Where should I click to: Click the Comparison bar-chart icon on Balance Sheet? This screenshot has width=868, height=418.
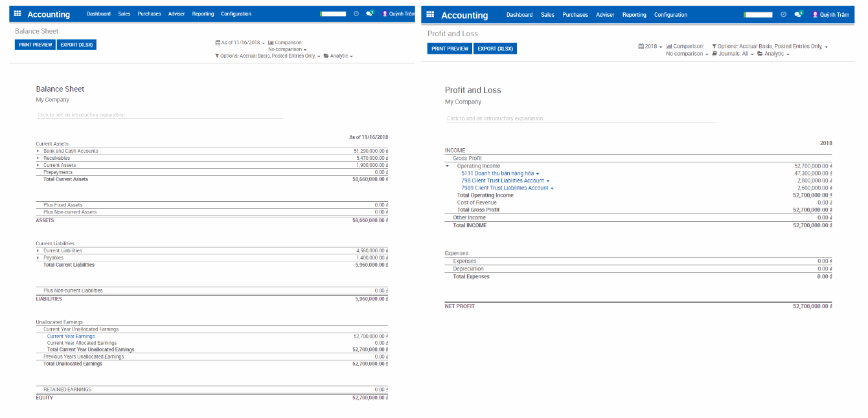[x=271, y=42]
